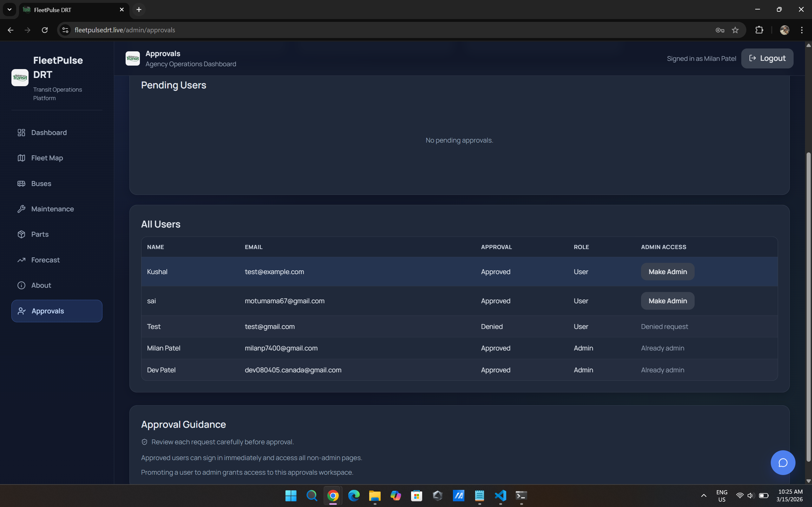The height and width of the screenshot is (507, 812).
Task: Make sai an admin
Action: coord(667,301)
